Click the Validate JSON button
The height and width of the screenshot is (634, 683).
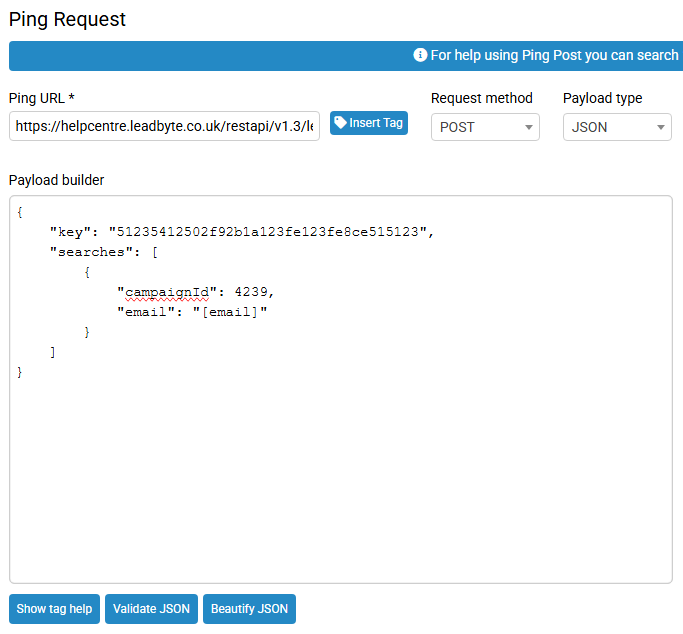coord(151,609)
